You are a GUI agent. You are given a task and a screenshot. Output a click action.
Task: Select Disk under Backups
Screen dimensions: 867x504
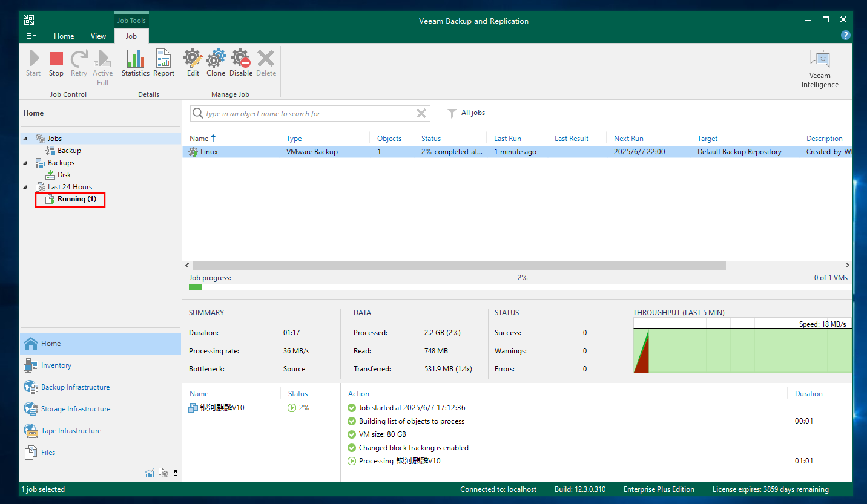click(x=64, y=175)
